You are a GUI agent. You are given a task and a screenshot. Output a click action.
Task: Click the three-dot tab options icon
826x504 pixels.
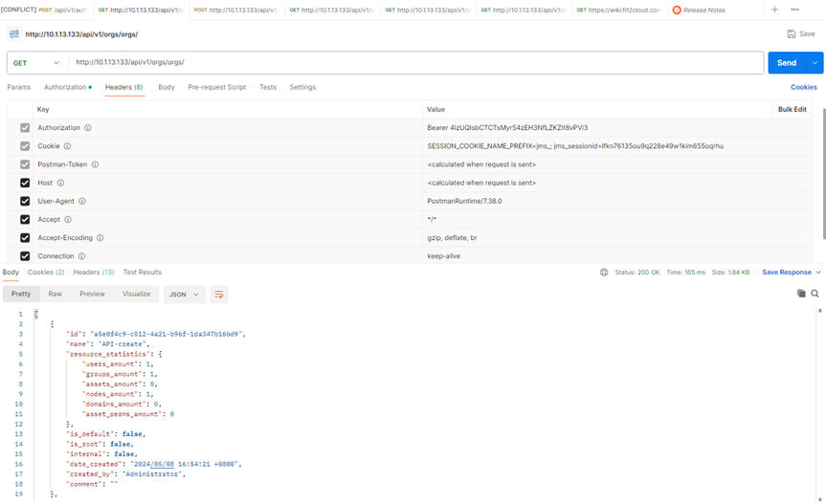pyautogui.click(x=794, y=10)
